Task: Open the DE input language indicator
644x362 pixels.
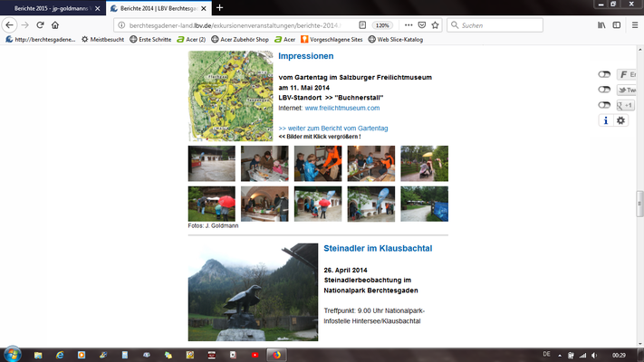Action: coord(547,354)
